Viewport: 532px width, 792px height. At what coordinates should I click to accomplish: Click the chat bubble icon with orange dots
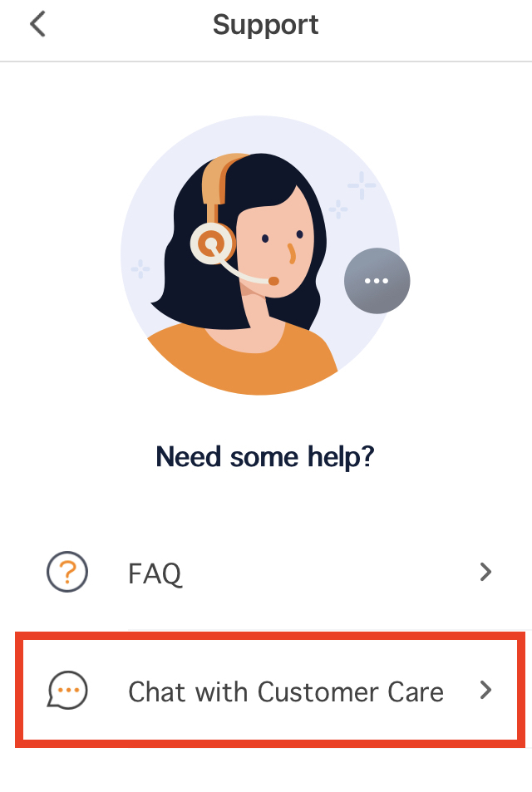[x=67, y=690]
